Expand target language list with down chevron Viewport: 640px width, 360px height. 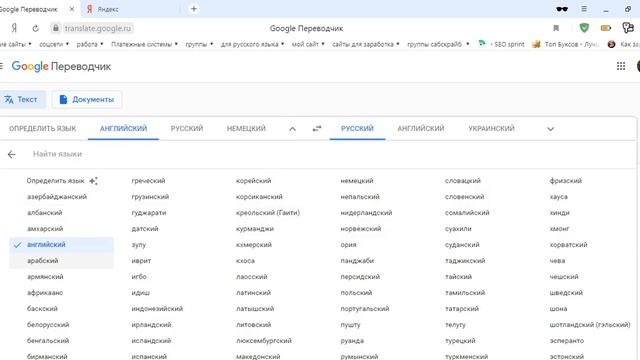tap(550, 129)
